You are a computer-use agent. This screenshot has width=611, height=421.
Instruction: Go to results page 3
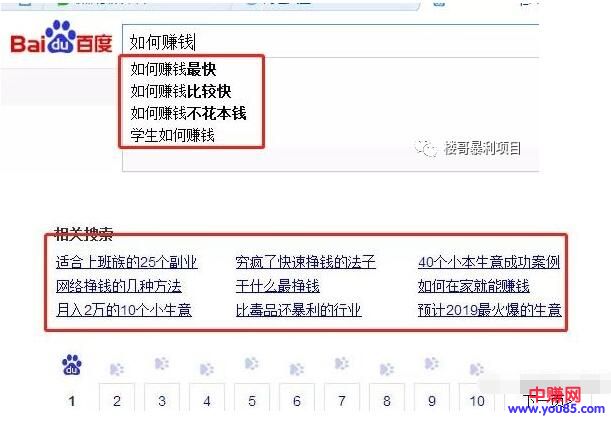click(x=161, y=401)
